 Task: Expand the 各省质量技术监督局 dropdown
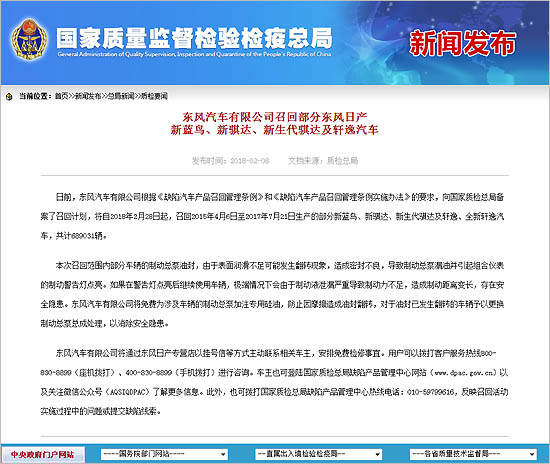(473, 454)
